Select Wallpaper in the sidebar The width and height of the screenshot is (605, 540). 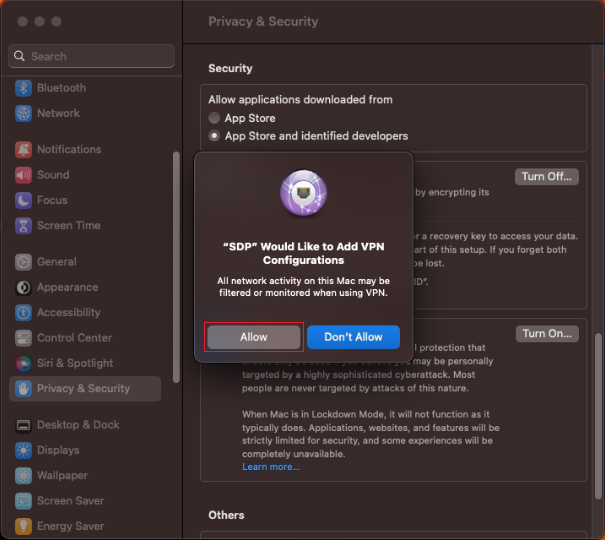click(x=85, y=476)
